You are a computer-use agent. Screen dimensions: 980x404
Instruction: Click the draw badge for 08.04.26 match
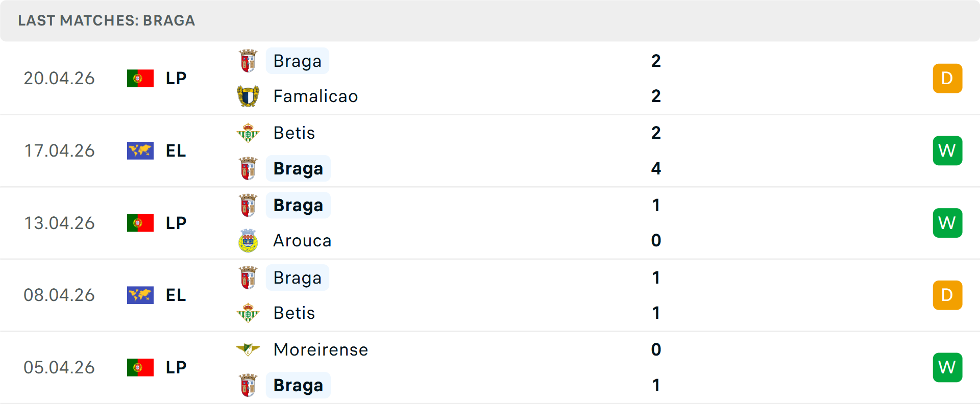click(x=947, y=295)
